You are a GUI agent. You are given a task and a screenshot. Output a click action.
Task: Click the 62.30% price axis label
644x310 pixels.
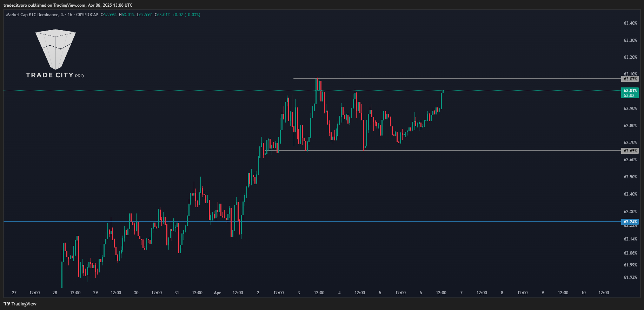point(630,212)
